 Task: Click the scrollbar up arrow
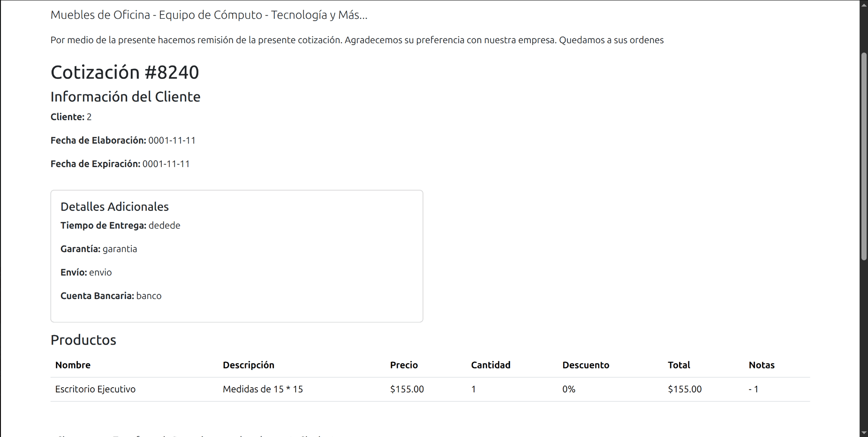click(864, 4)
